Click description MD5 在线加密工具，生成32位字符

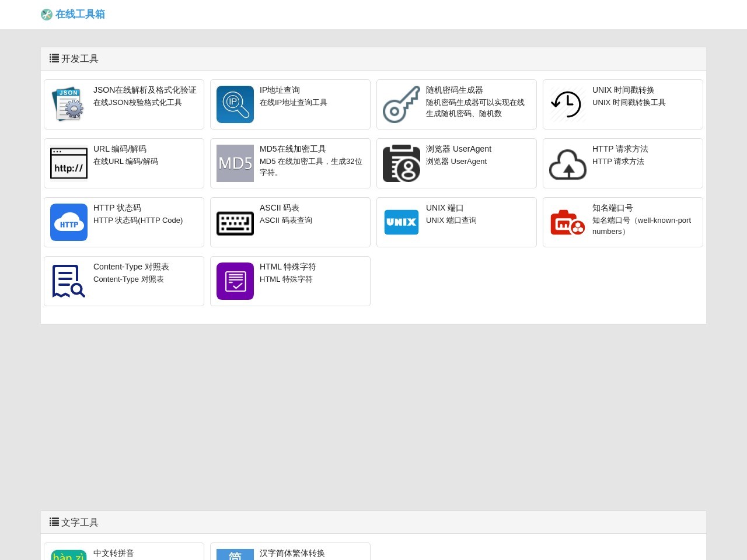click(311, 167)
